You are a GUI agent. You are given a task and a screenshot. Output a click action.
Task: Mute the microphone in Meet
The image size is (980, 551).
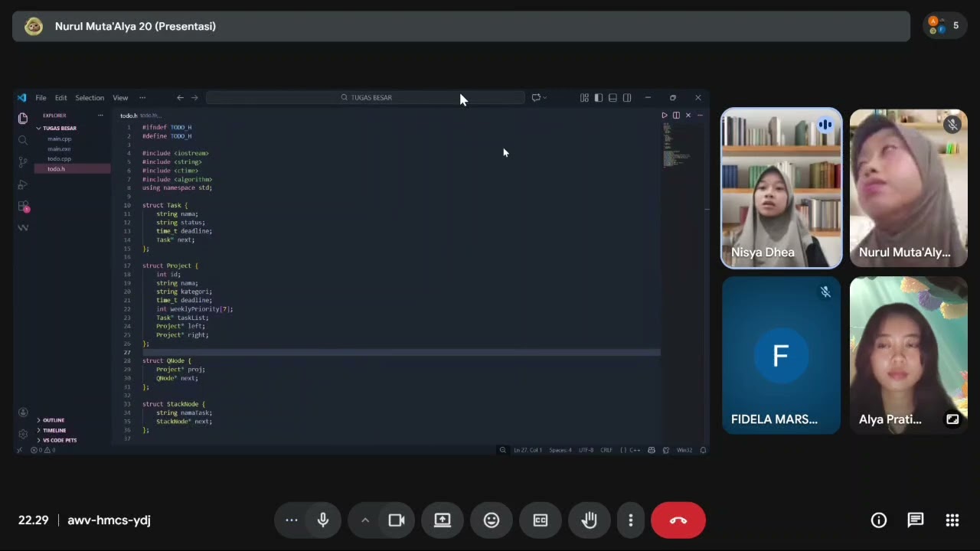click(323, 520)
